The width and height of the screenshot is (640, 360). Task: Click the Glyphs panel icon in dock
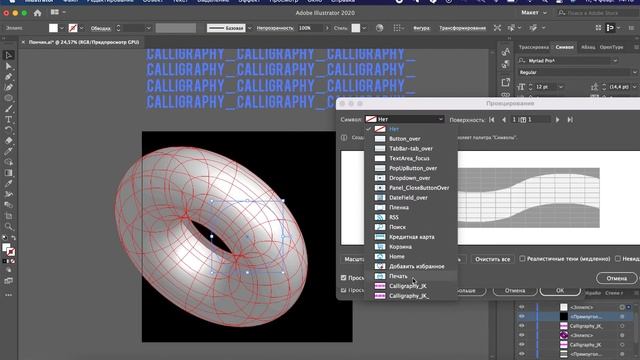coord(506,52)
